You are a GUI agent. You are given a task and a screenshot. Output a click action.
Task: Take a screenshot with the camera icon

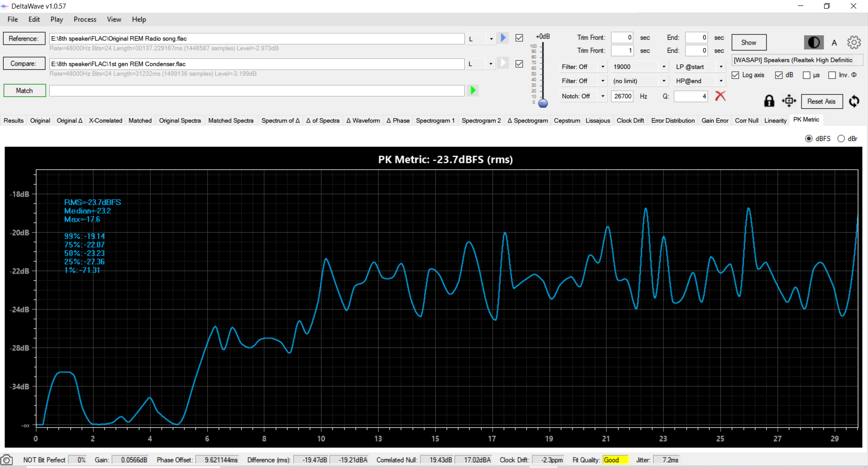coord(7,460)
